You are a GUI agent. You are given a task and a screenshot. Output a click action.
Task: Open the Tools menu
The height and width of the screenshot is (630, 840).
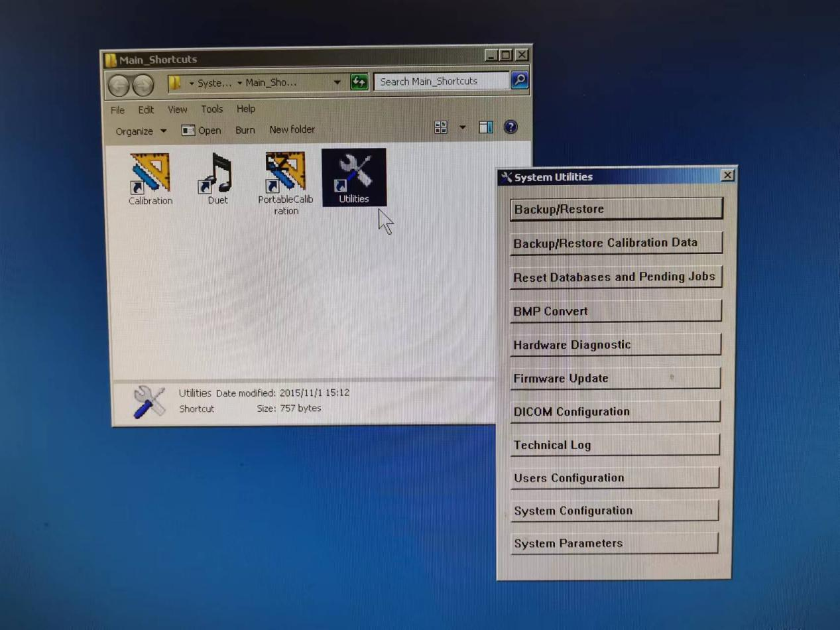211,109
